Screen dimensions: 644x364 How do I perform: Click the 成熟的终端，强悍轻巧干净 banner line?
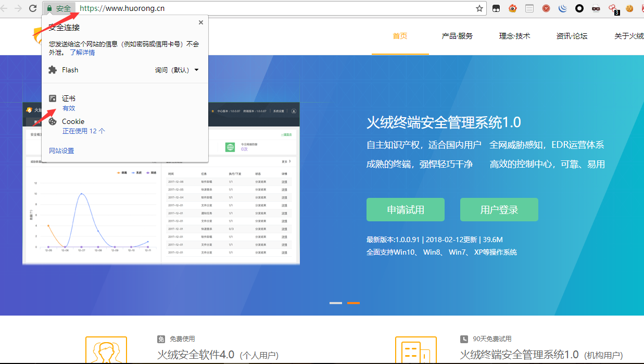click(420, 164)
